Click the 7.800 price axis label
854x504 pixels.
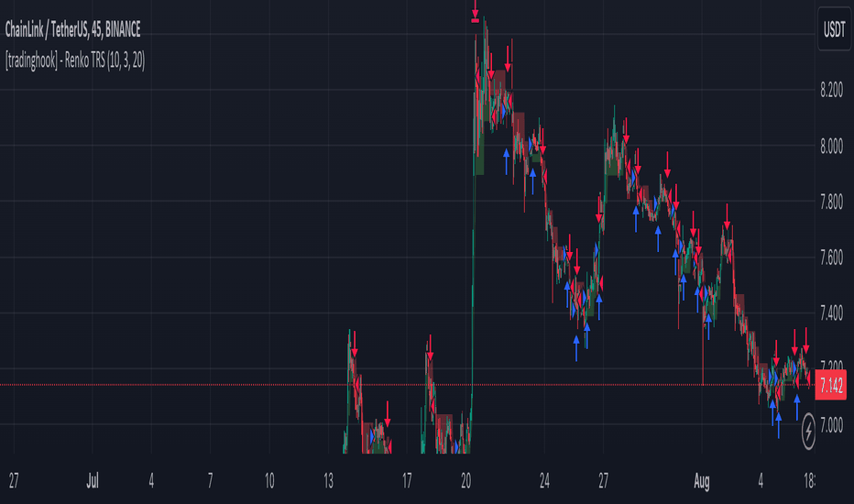(x=832, y=203)
